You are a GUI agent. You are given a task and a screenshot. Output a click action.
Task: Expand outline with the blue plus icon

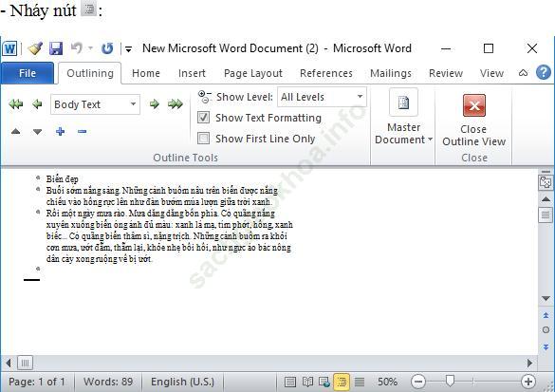[60, 132]
